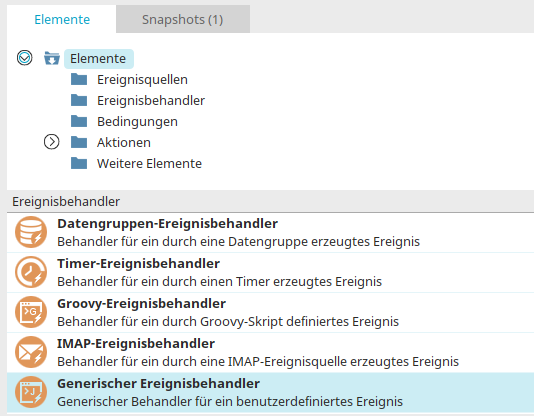
Task: Select the Generischer Ereignisbehandler Java icon
Action: [31, 392]
